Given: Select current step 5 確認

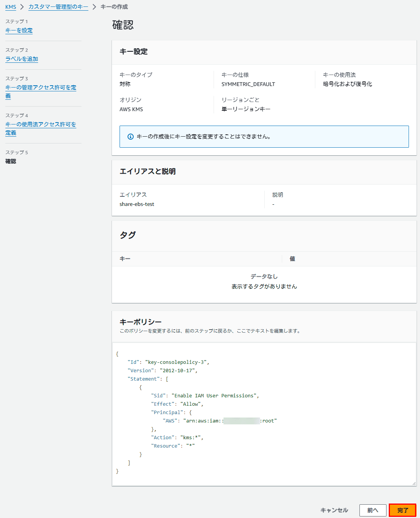Looking at the screenshot, I should pos(11,161).
